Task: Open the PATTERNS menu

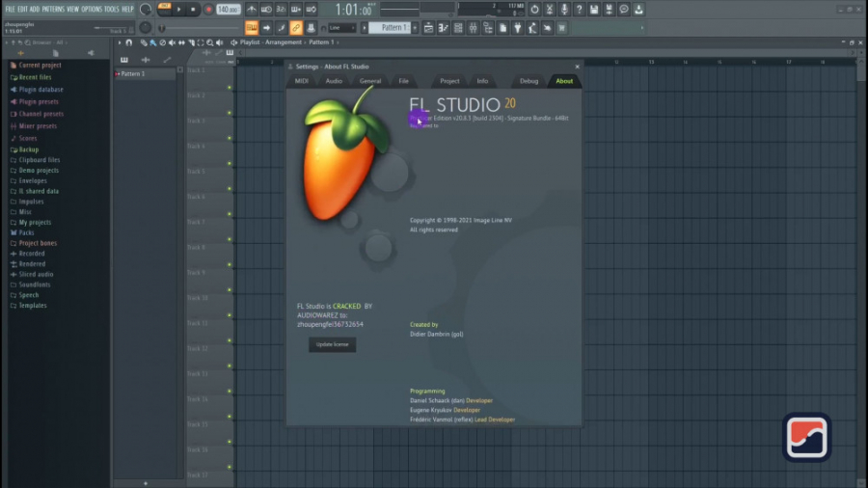Action: click(x=53, y=9)
